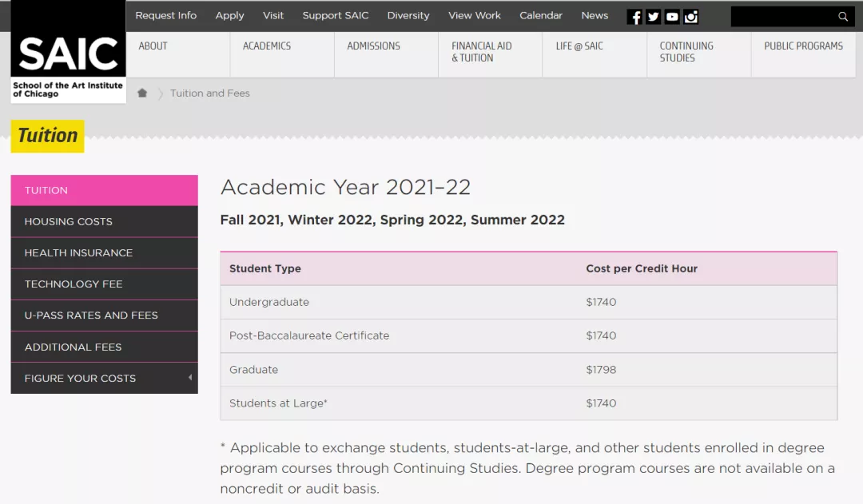Open the Calendar link
863x504 pixels.
(540, 15)
